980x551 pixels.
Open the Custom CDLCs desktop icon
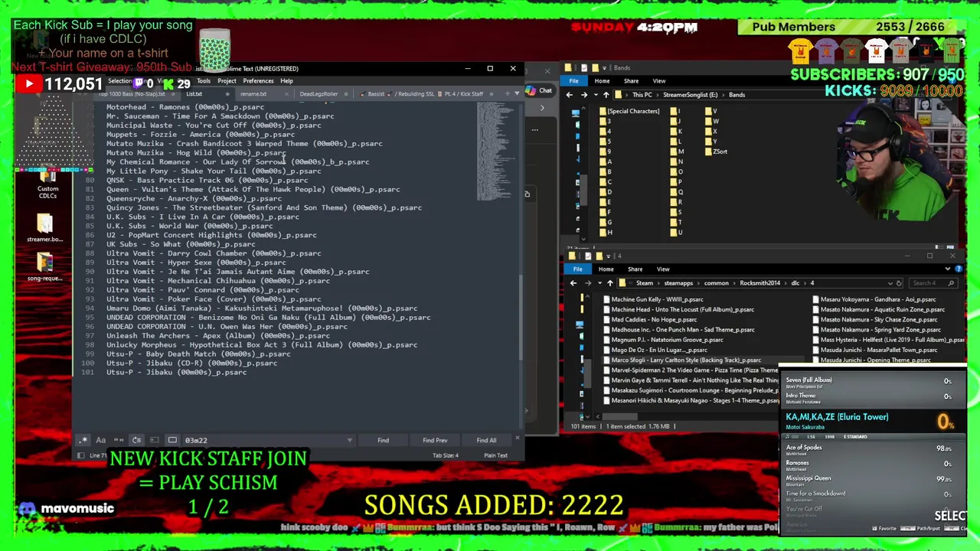click(x=47, y=184)
